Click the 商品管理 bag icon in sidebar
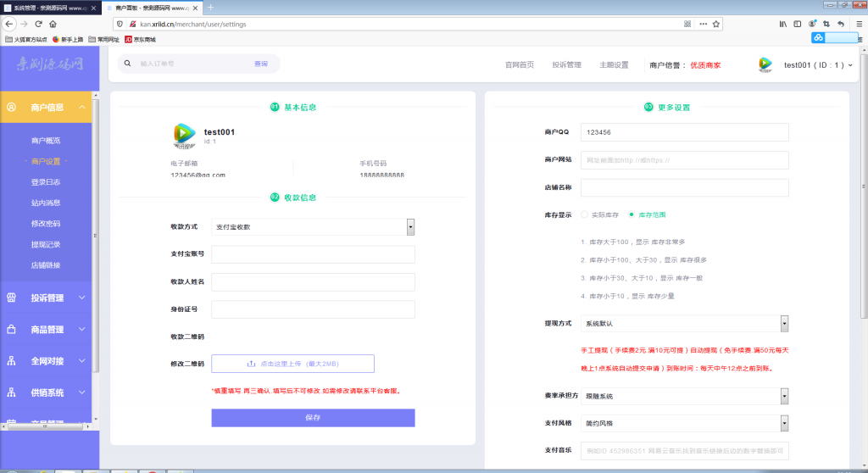The image size is (868, 473). coord(12,329)
